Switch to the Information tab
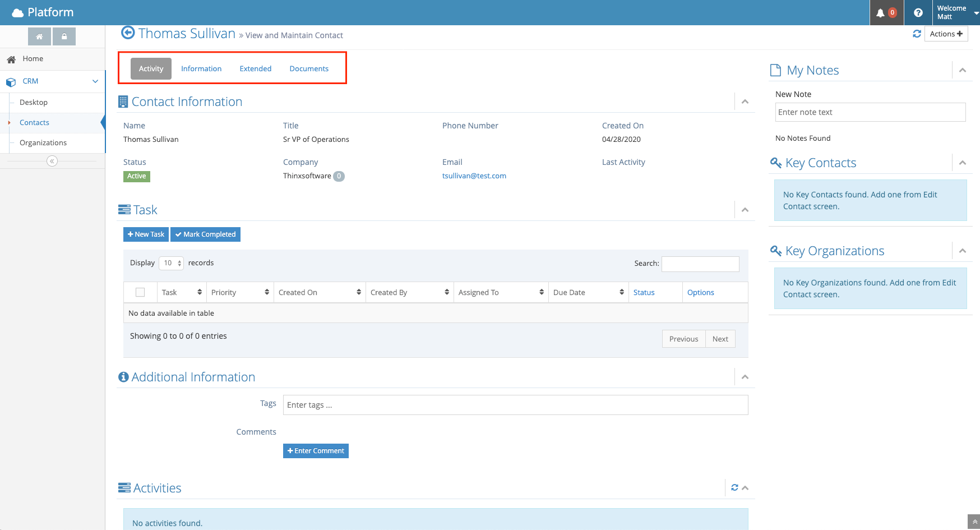 201,68
